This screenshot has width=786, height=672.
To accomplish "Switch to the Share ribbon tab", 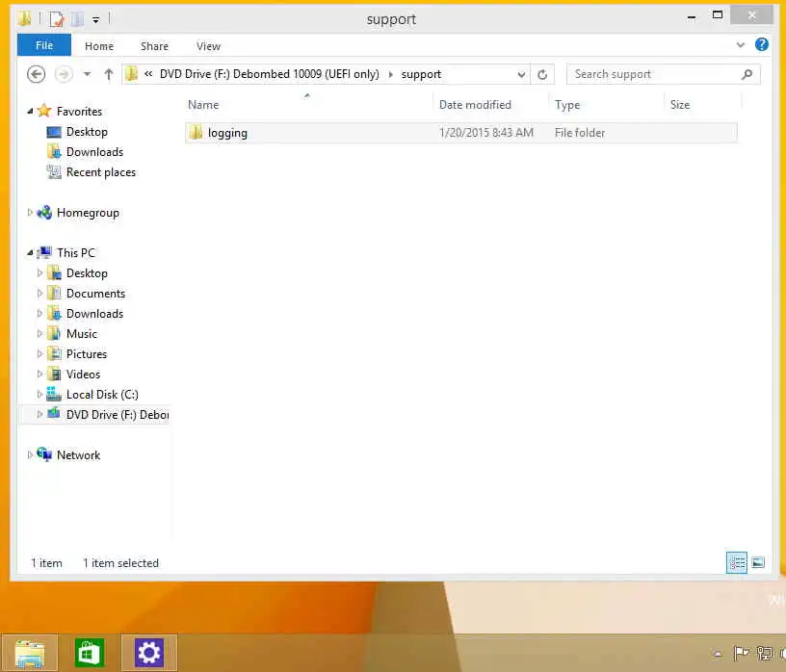I will pyautogui.click(x=154, y=46).
